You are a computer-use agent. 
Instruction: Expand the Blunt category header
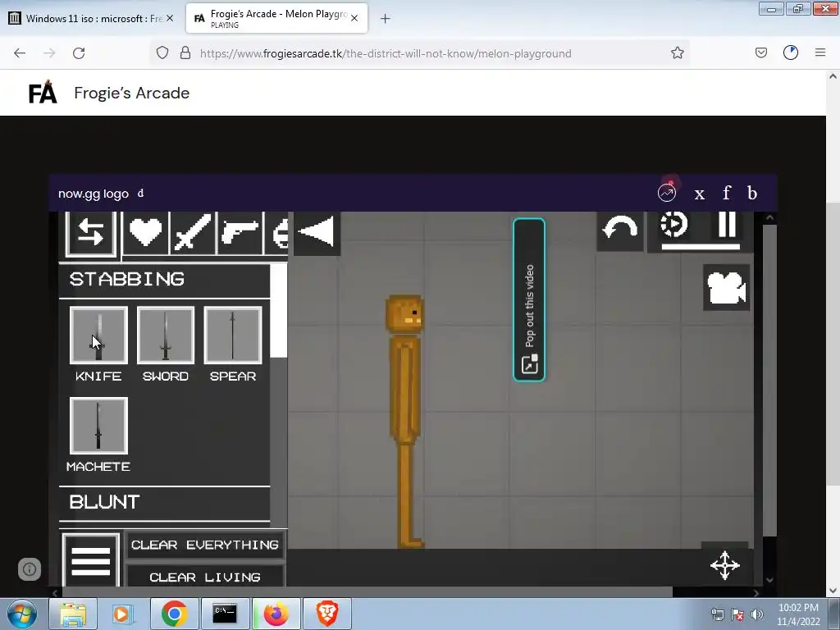(x=164, y=503)
